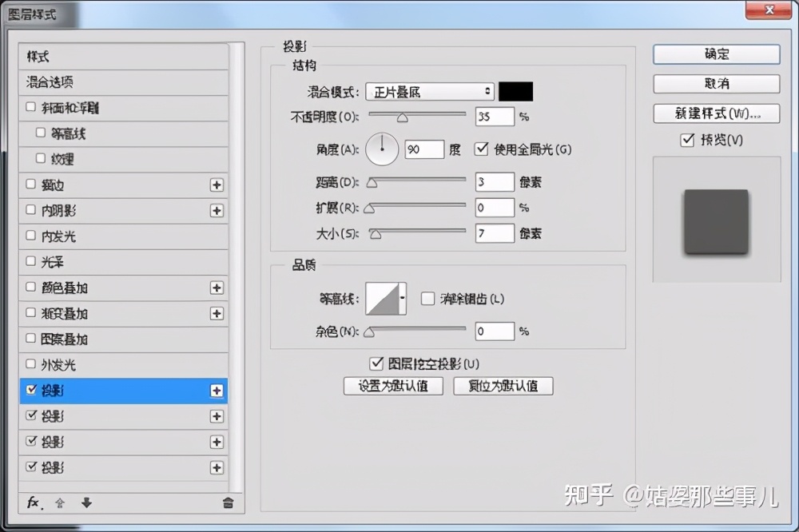Image resolution: width=799 pixels, height=532 pixels.
Task: Click the fx icon at the panel bottom
Action: point(32,502)
